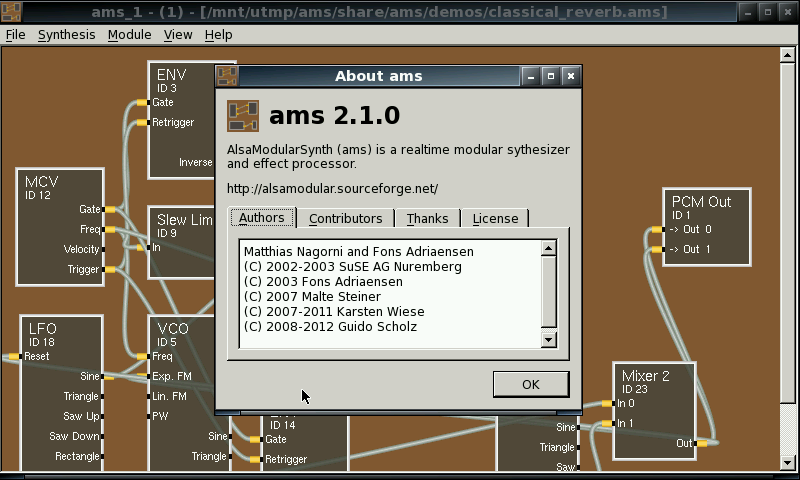Open the View menu

click(178, 35)
